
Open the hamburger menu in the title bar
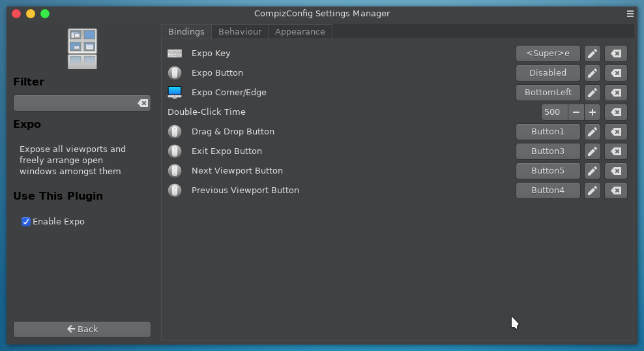[630, 14]
